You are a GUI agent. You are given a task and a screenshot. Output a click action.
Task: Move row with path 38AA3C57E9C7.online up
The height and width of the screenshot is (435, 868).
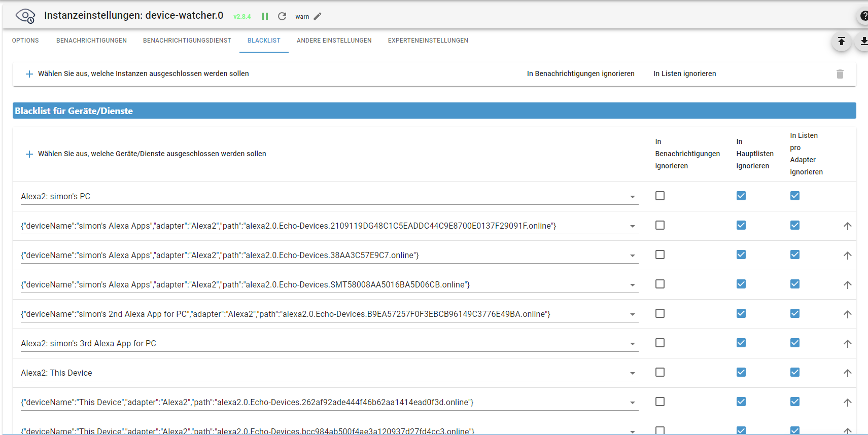click(x=847, y=256)
